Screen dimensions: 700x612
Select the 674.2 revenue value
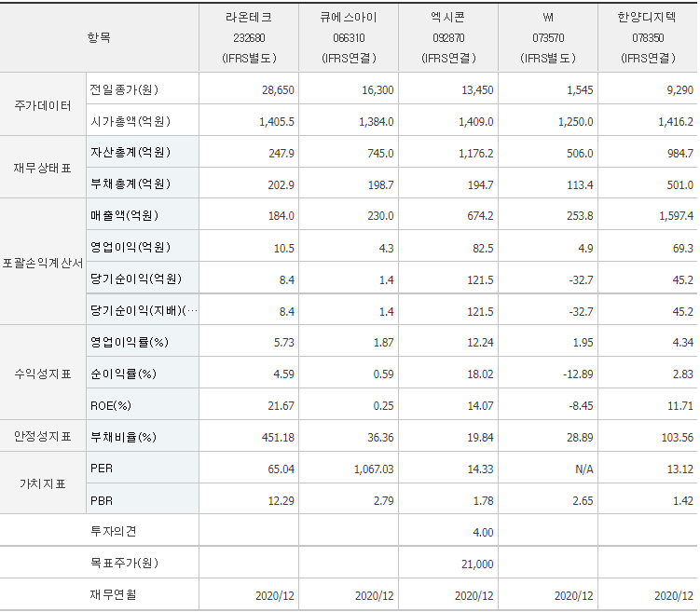[x=480, y=216]
